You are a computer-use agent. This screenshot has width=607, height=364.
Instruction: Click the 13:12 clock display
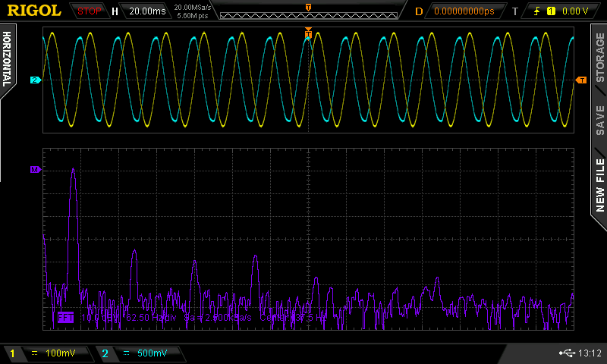point(589,353)
